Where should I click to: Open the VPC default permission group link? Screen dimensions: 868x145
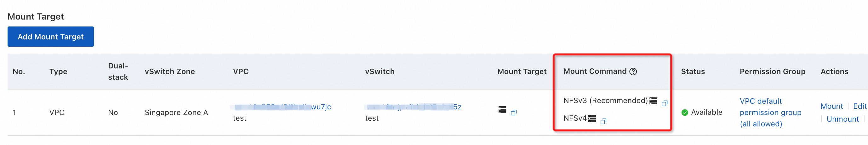(770, 112)
